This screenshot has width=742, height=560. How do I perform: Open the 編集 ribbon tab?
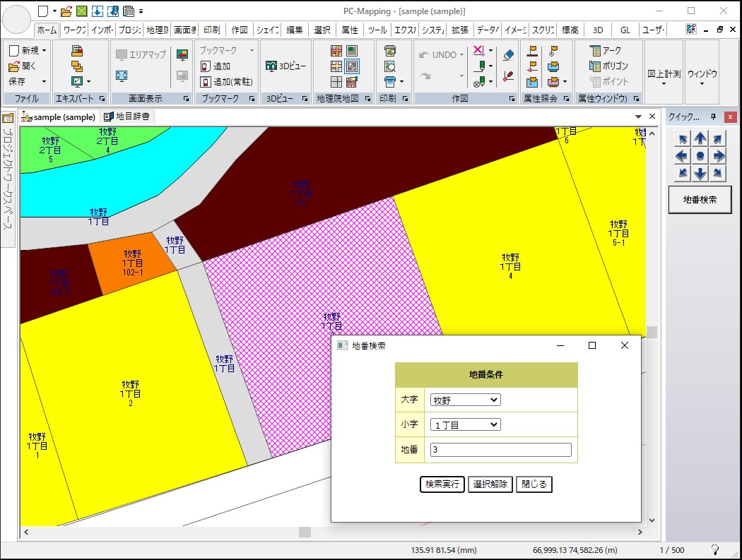pyautogui.click(x=295, y=30)
